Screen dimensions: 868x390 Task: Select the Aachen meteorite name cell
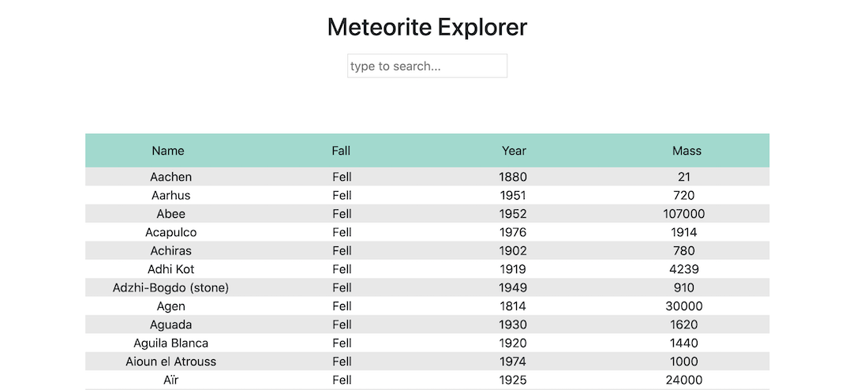pyautogui.click(x=171, y=177)
